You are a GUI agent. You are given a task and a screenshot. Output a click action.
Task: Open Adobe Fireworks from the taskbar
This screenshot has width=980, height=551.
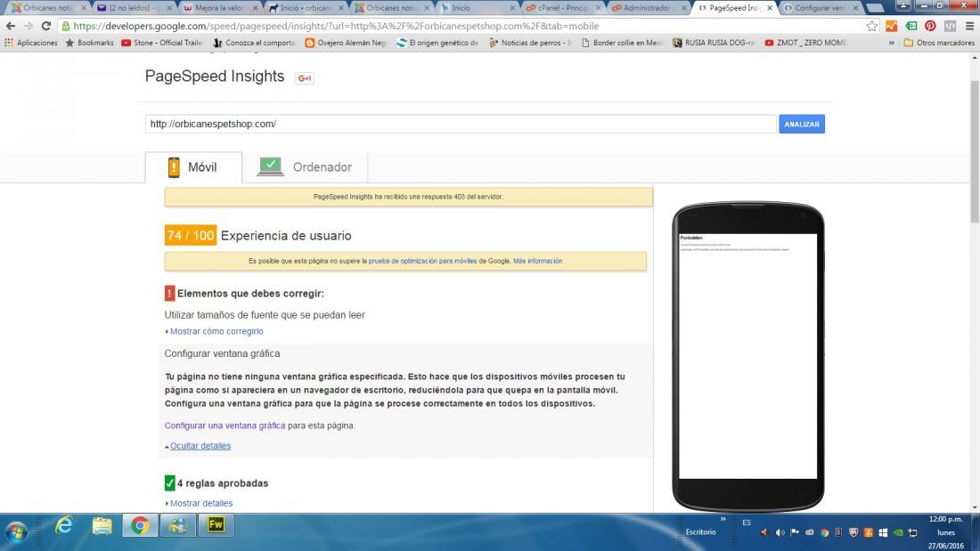pos(216,525)
